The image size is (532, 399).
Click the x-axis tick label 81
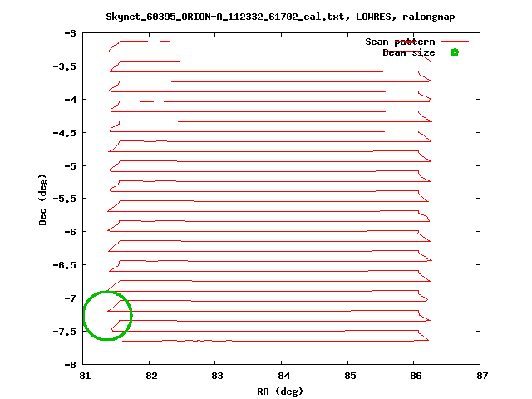pyautogui.click(x=85, y=376)
